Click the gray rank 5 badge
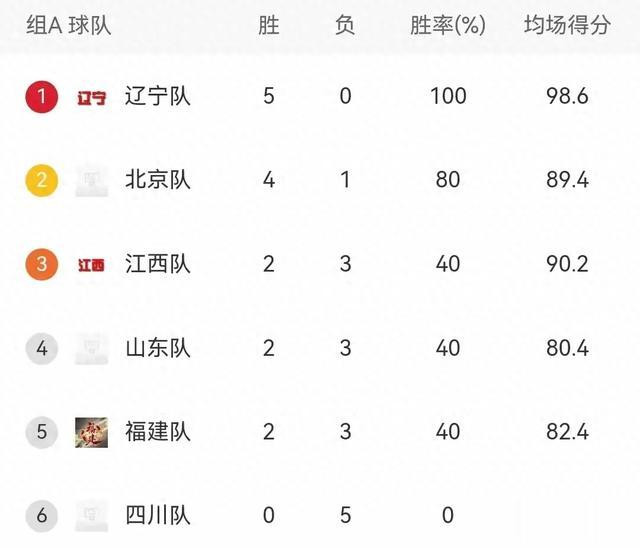Viewport: 640px width, 548px height. pyautogui.click(x=41, y=432)
